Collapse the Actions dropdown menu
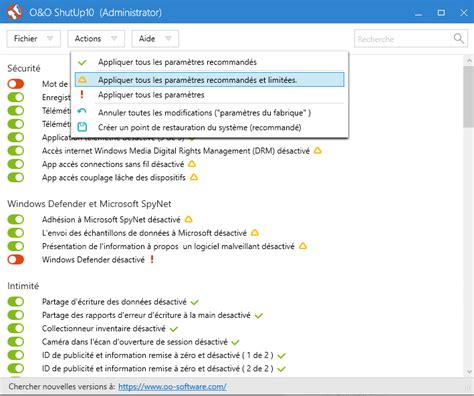The height and width of the screenshot is (396, 474). pos(96,39)
